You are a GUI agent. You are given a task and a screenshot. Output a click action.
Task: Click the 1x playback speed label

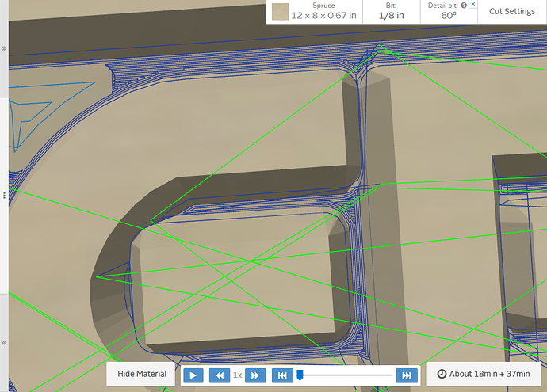click(238, 375)
